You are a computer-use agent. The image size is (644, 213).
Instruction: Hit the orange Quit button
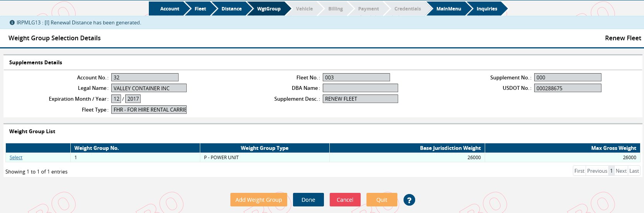point(382,200)
